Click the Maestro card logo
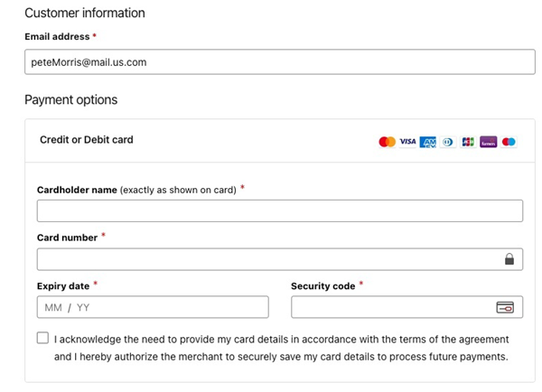This screenshot has height=392, width=542. pos(509,142)
